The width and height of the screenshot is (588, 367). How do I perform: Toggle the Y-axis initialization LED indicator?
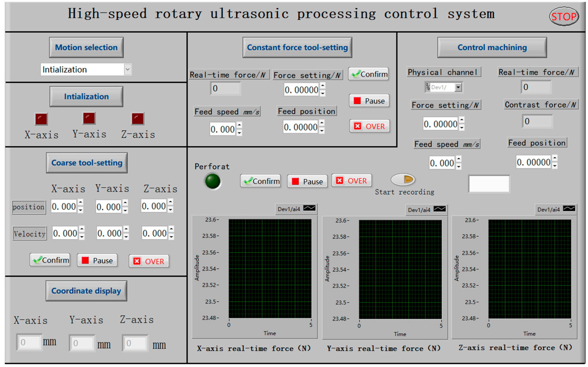(x=89, y=118)
